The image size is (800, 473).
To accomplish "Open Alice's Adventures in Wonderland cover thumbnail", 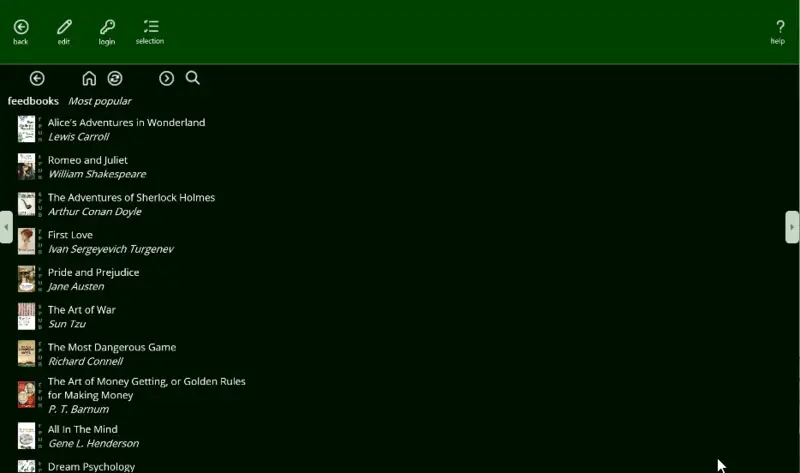I will coord(27,129).
